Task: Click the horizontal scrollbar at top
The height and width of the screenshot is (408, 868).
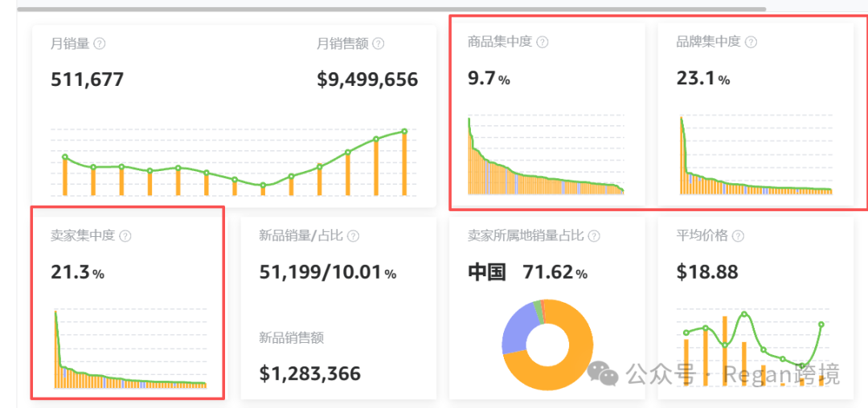Action: tap(391, 9)
